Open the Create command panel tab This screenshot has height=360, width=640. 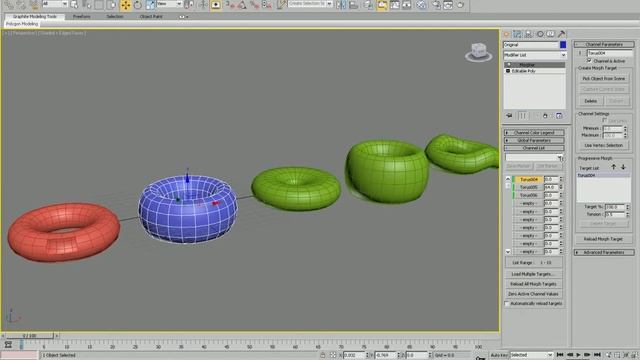click(x=507, y=34)
